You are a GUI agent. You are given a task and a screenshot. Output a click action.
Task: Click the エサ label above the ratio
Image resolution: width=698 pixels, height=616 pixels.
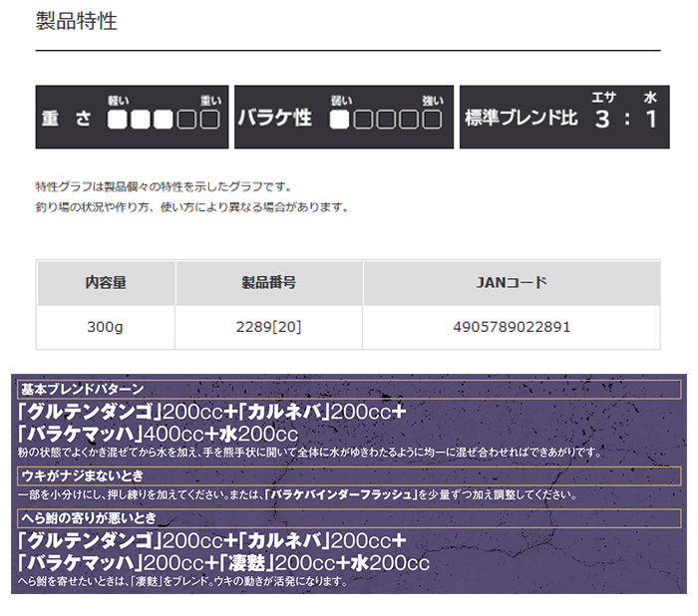(603, 98)
